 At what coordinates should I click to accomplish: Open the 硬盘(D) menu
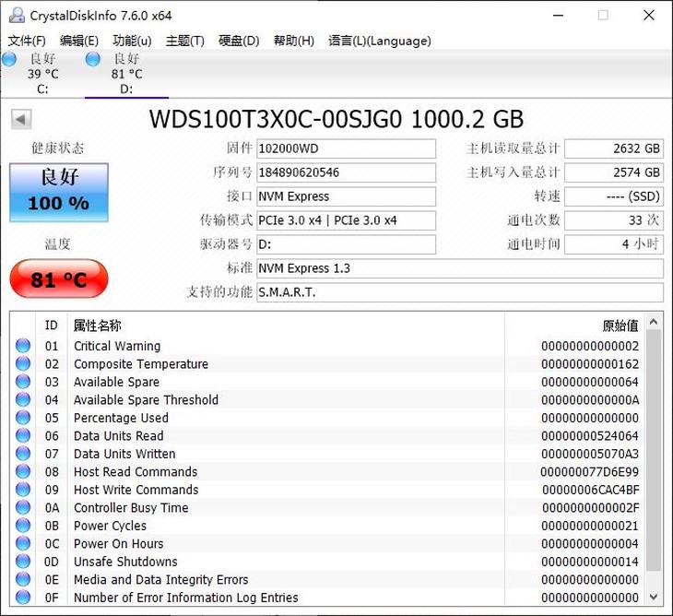tap(239, 41)
